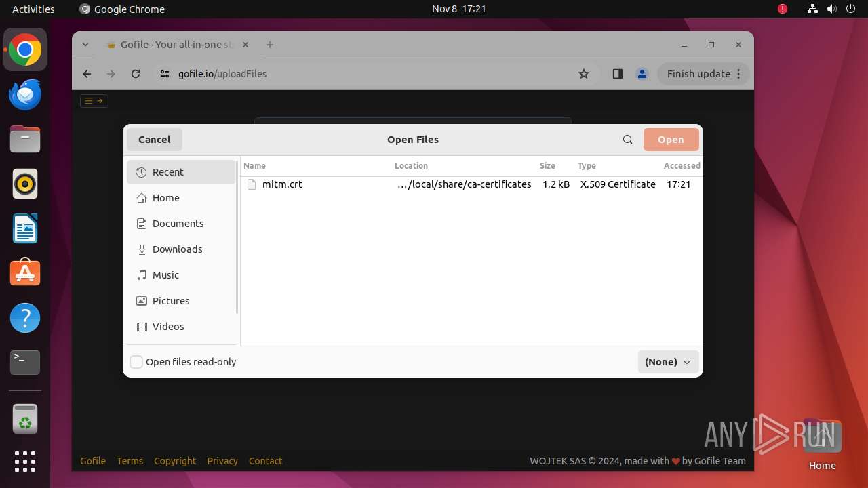Open the clock showing Nov 8 17:21
Image resolution: width=868 pixels, height=488 pixels.
(x=459, y=9)
